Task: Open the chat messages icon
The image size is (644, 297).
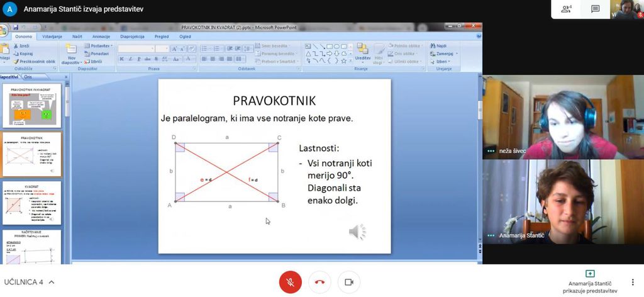Action: point(595,9)
